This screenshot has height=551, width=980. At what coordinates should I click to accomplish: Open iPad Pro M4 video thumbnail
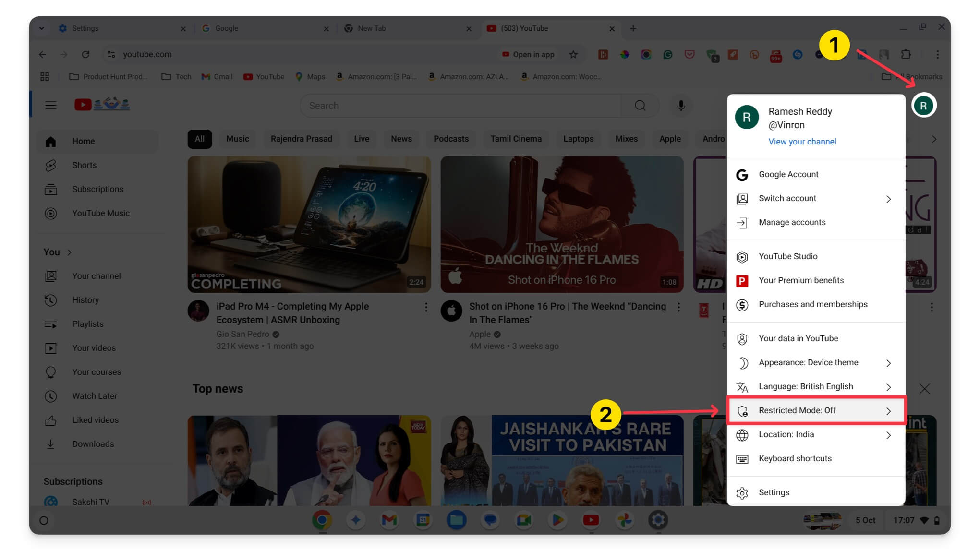[309, 224]
